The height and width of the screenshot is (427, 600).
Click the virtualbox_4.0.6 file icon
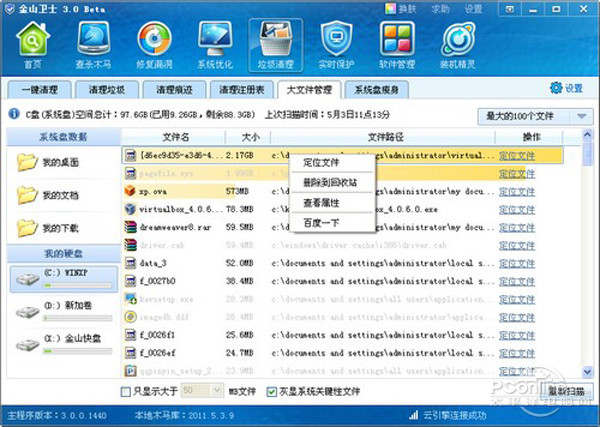pos(130,209)
